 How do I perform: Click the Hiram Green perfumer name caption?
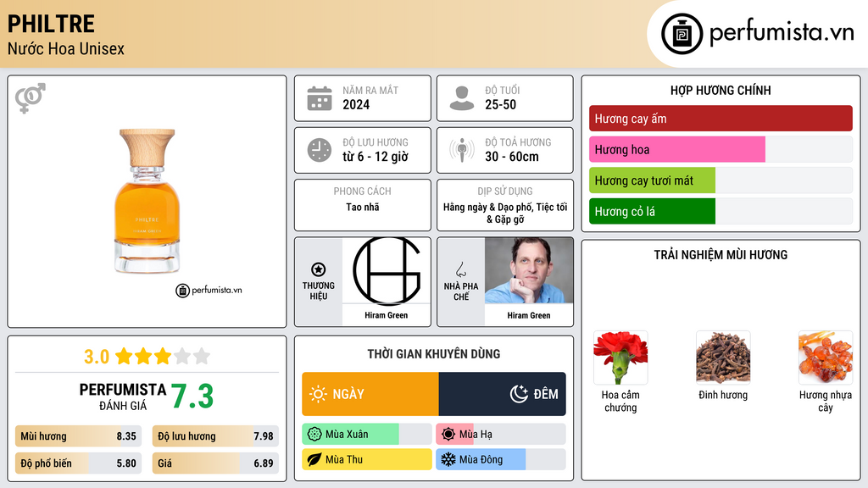[x=529, y=315]
